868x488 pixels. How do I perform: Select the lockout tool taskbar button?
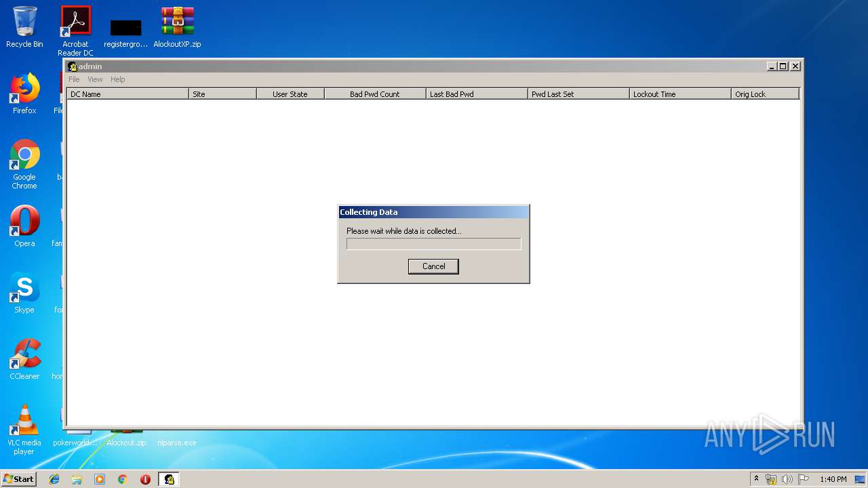(169, 479)
